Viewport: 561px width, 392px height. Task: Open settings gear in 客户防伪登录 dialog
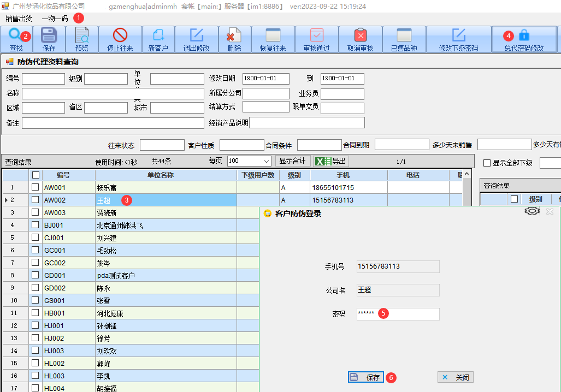pyautogui.click(x=532, y=212)
